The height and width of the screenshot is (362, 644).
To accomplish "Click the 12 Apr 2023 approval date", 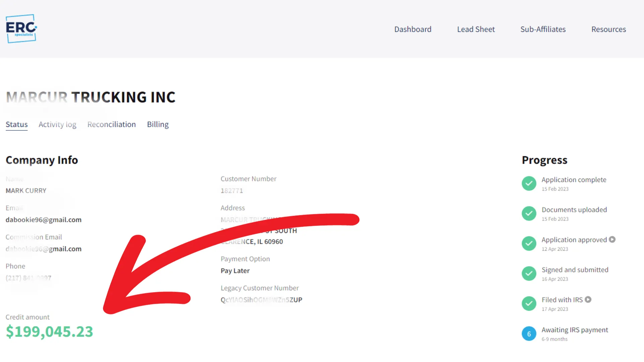I will pyautogui.click(x=555, y=249).
